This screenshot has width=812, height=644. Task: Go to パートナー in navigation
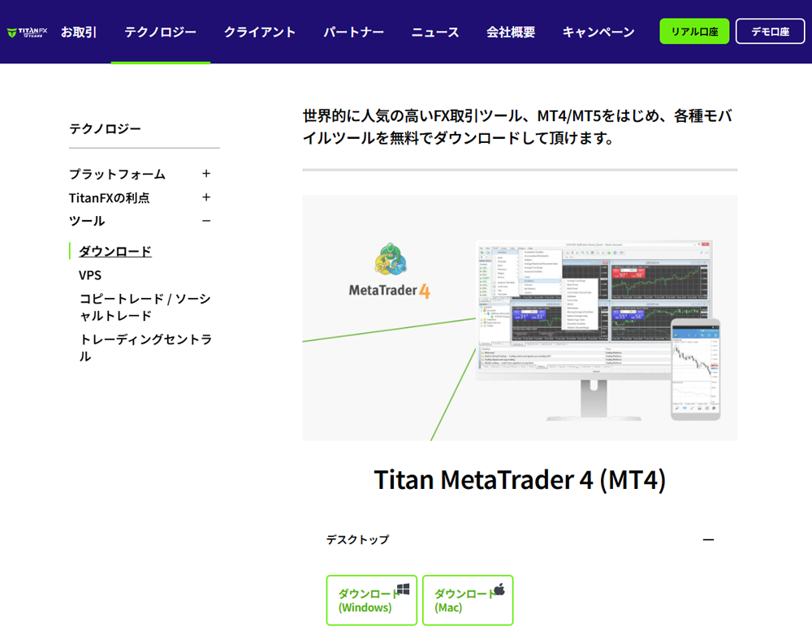coord(353,32)
